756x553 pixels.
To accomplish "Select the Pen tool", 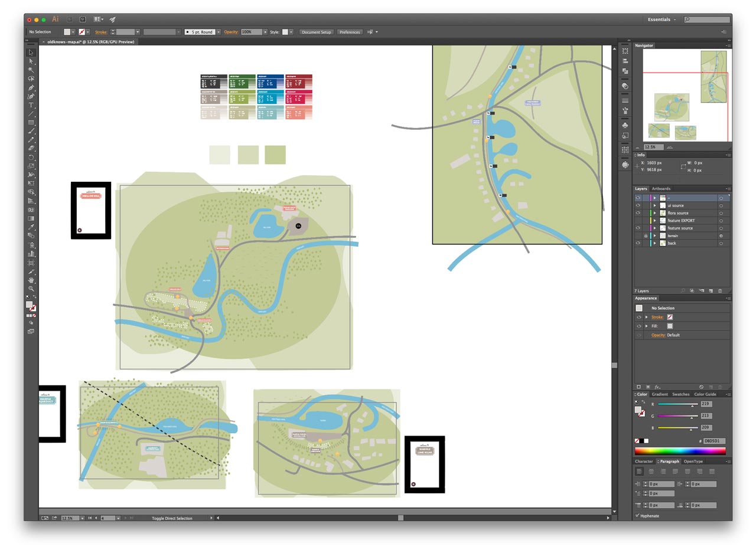I will [x=31, y=87].
